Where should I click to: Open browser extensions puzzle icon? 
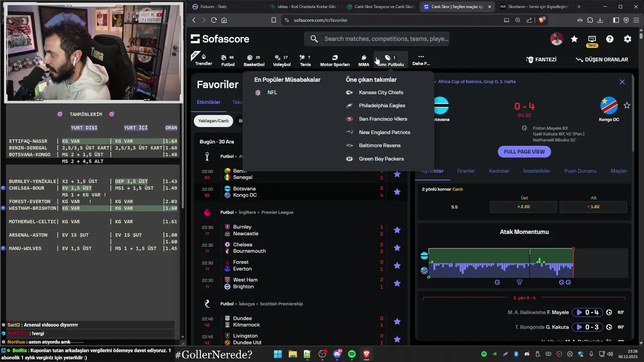point(590,20)
